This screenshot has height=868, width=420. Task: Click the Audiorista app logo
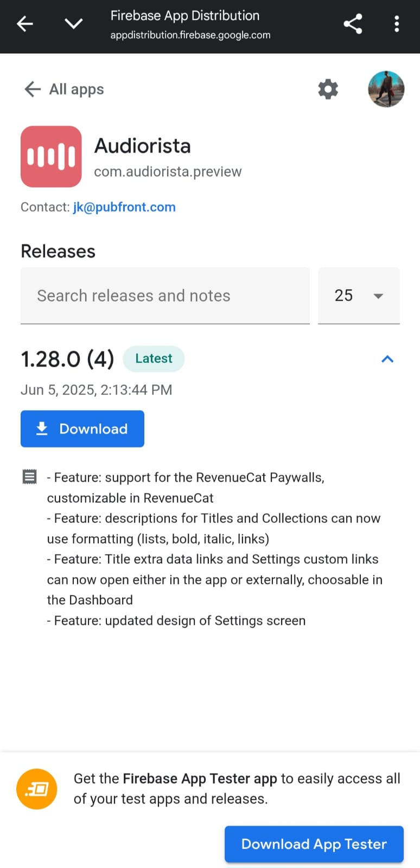point(51,157)
